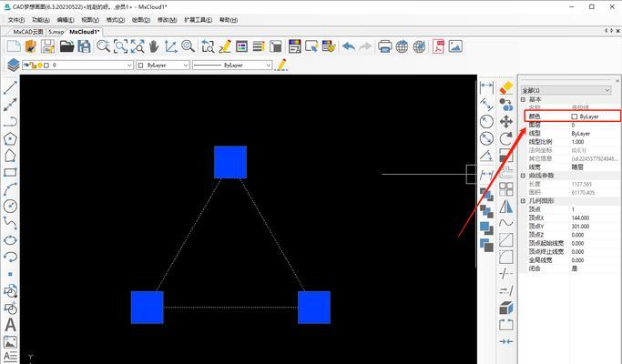Click the 顶点 value 1
The height and width of the screenshot is (364, 622).
573,209
